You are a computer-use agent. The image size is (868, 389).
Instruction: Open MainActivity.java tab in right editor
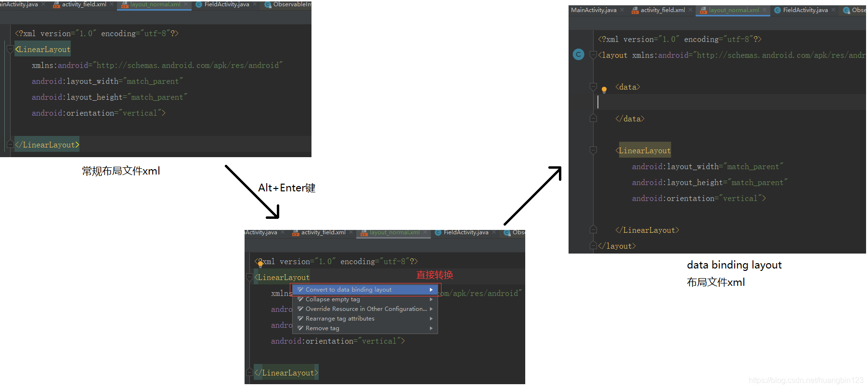pos(594,10)
